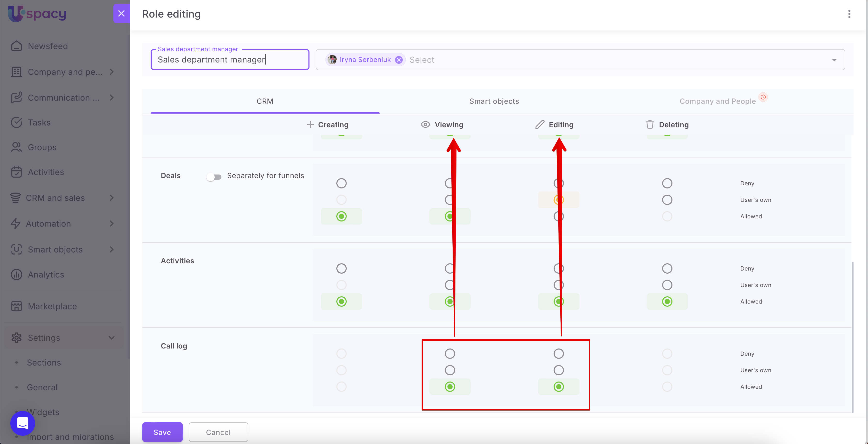Click the Save button

(162, 432)
